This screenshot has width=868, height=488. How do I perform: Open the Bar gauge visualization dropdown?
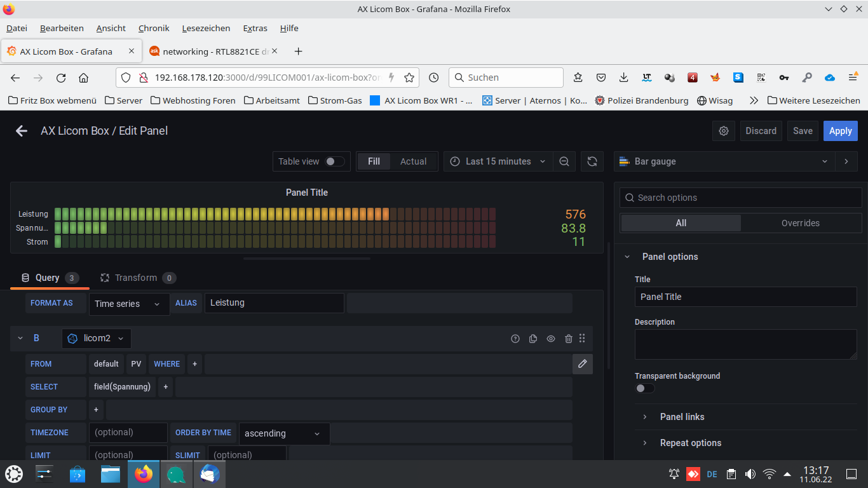point(724,161)
